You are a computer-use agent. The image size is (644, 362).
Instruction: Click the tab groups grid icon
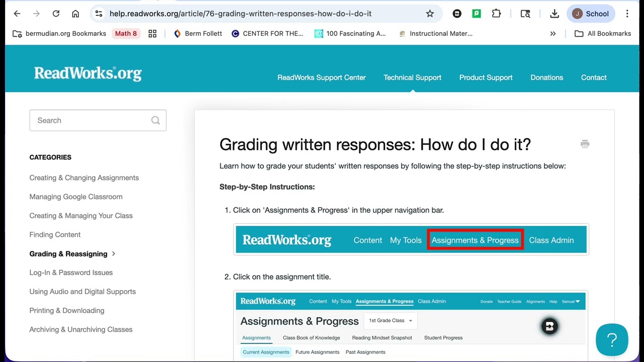152,33
